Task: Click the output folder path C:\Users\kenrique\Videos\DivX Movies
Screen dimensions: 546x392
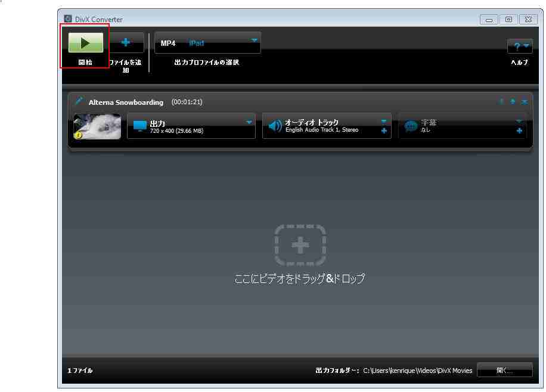Action: point(417,371)
